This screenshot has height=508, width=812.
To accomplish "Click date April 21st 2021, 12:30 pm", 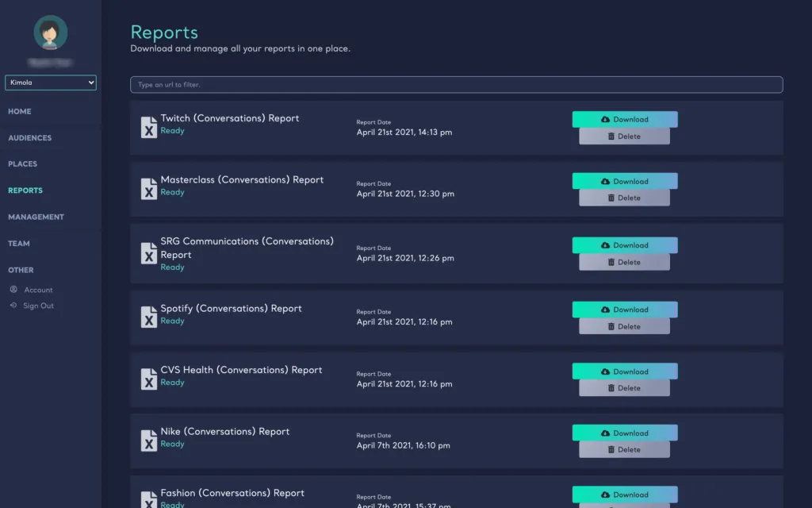I will coord(405,194).
